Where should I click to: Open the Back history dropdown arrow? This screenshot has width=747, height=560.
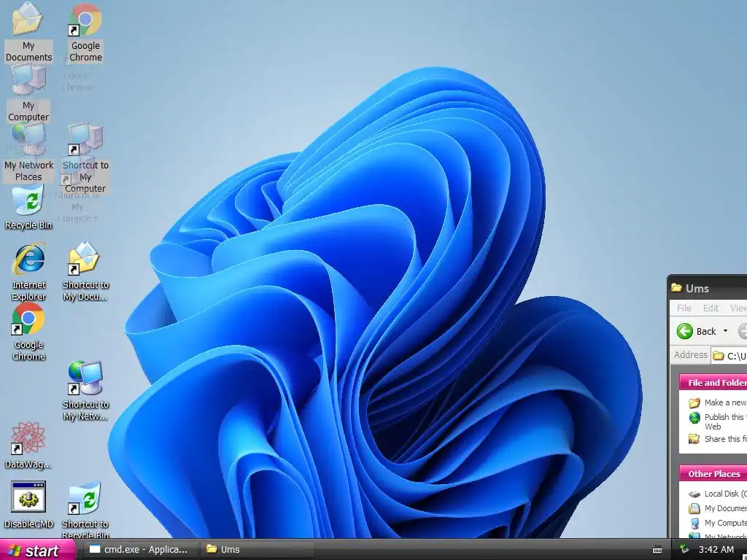tap(725, 331)
